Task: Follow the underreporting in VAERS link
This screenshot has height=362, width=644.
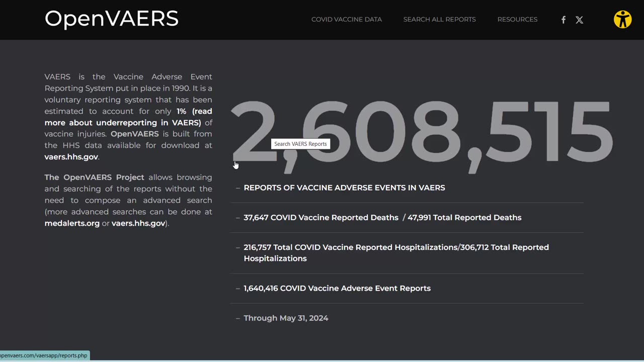Action: tap(128, 117)
